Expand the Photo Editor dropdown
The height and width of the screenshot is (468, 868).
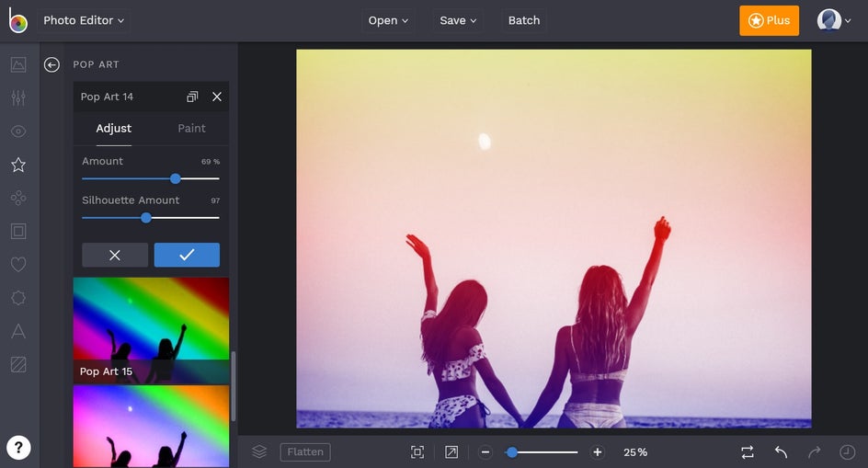pyautogui.click(x=84, y=20)
